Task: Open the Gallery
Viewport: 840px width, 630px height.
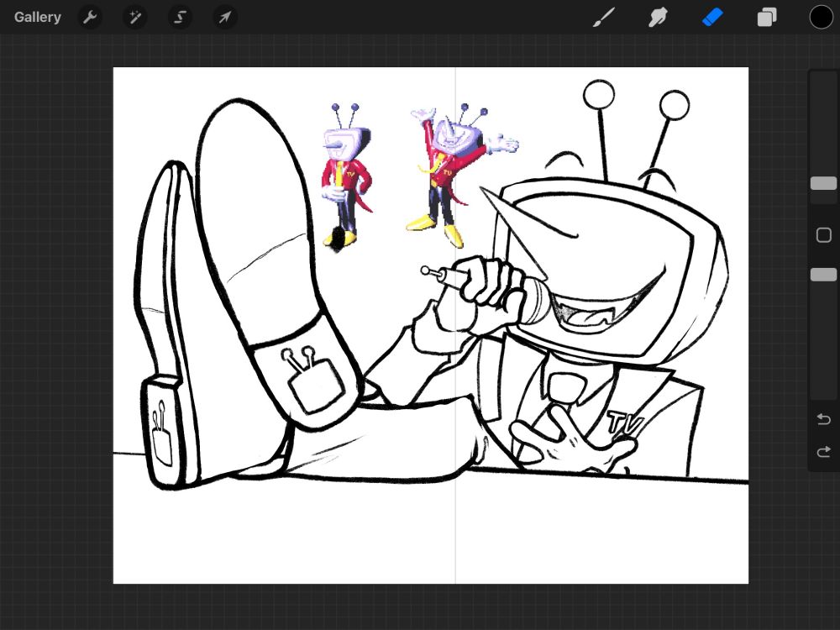Action: [x=38, y=17]
